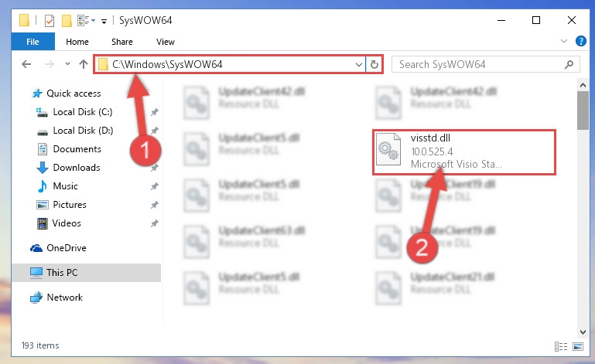Open the Customize Quick Access Toolbar dropdown
Screen dimensions: 595x364
click(104, 21)
